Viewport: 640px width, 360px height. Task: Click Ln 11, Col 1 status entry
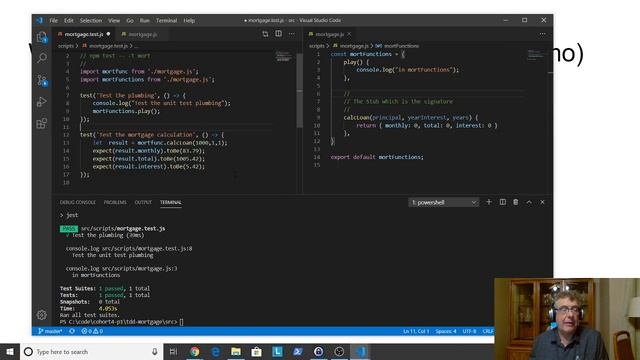[x=416, y=331]
